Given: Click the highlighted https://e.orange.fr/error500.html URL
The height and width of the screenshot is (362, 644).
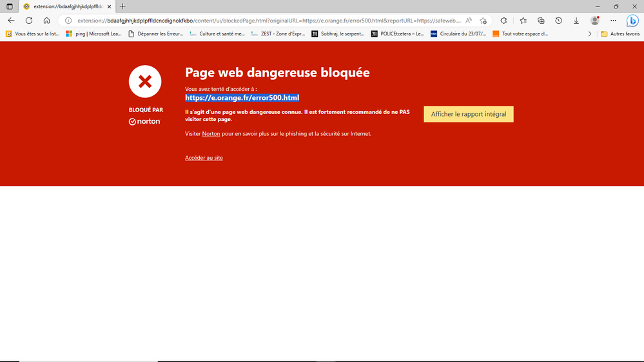Looking at the screenshot, I should click(x=242, y=98).
